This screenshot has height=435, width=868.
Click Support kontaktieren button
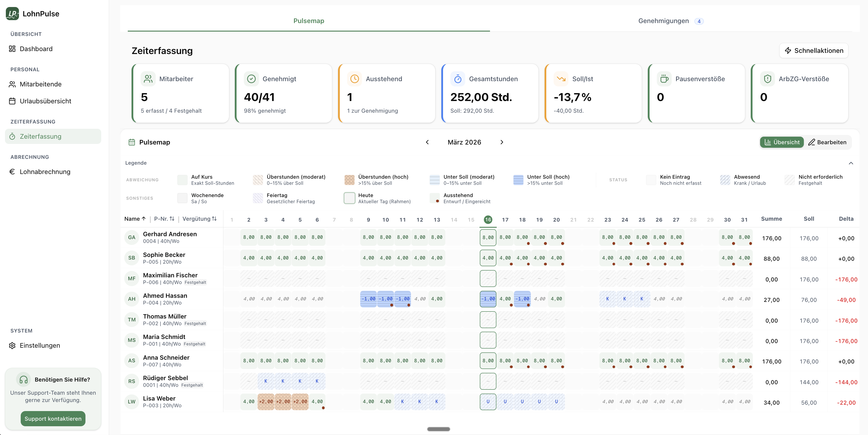(53, 418)
